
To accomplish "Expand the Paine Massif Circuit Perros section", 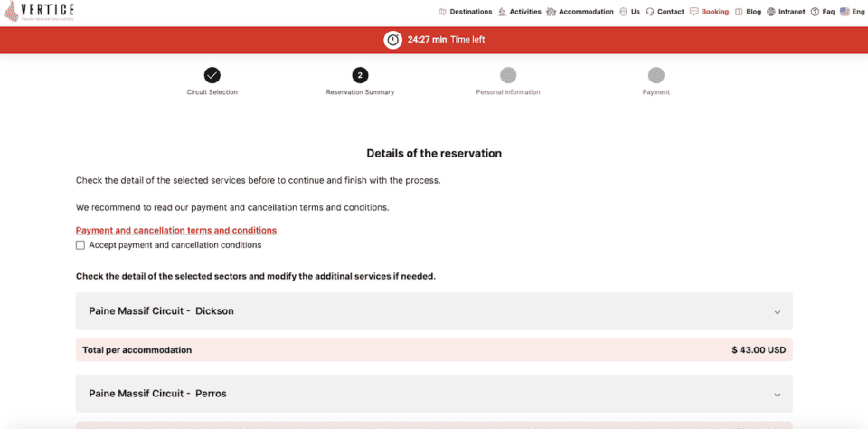I will click(777, 395).
